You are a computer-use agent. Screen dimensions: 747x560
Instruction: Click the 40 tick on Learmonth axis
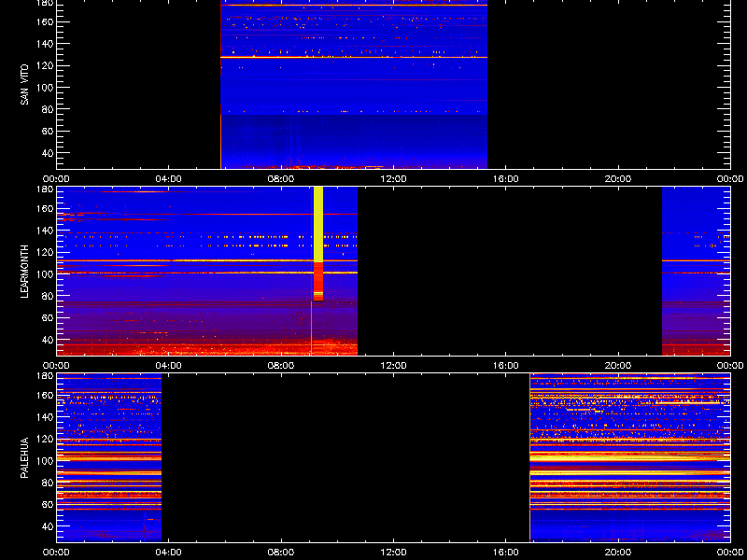(47, 340)
